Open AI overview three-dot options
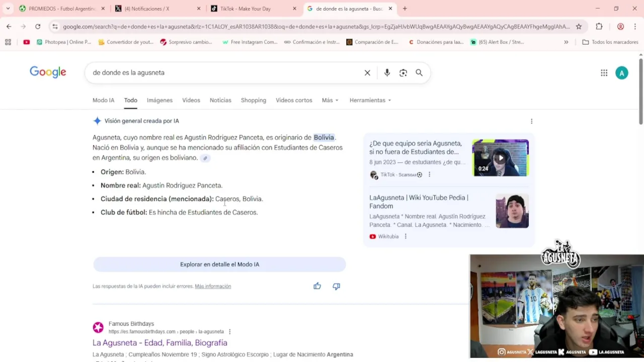The width and height of the screenshot is (644, 362). click(531, 121)
